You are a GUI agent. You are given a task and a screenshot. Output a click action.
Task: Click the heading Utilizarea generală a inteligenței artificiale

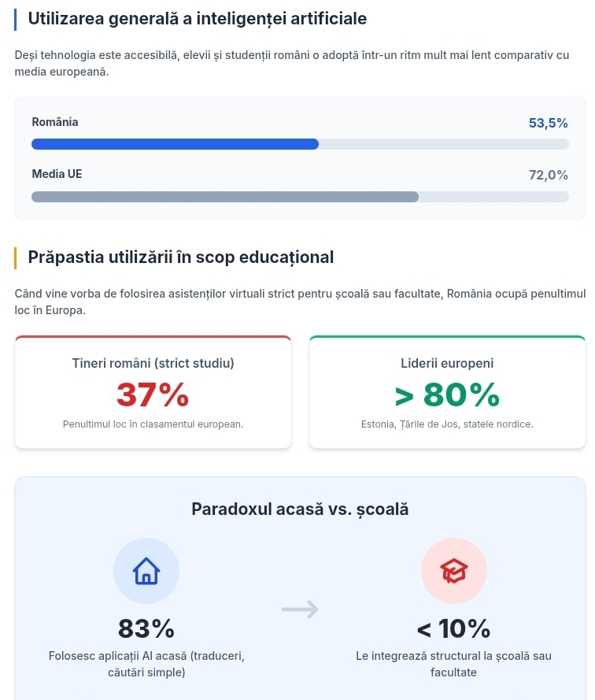pyautogui.click(x=198, y=19)
